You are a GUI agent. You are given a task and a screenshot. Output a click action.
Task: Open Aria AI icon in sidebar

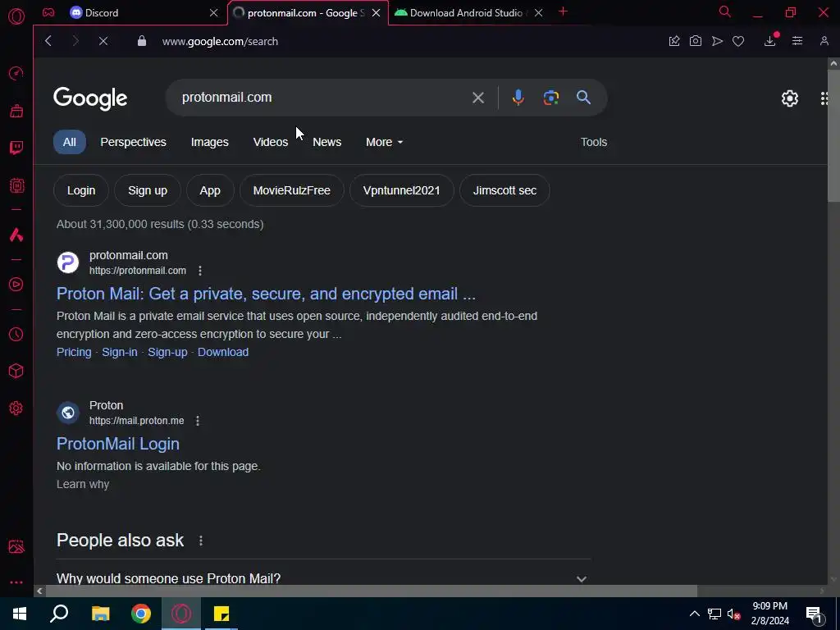pos(16,235)
